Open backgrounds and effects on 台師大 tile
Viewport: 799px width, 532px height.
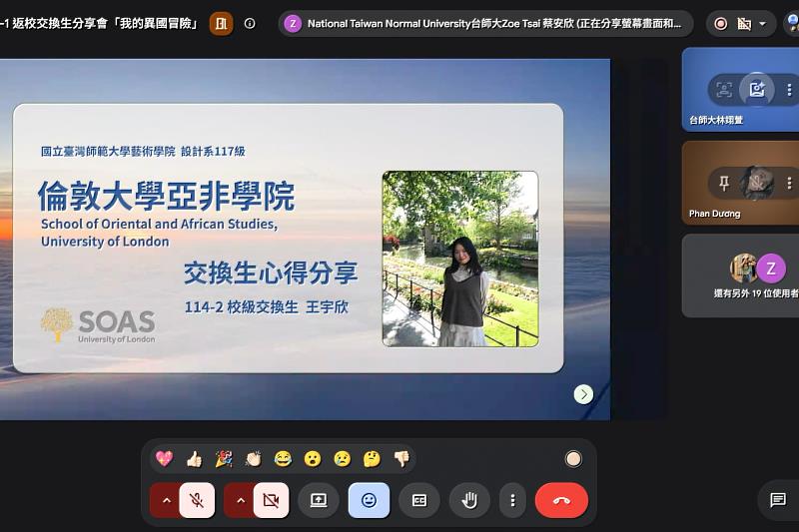[757, 90]
